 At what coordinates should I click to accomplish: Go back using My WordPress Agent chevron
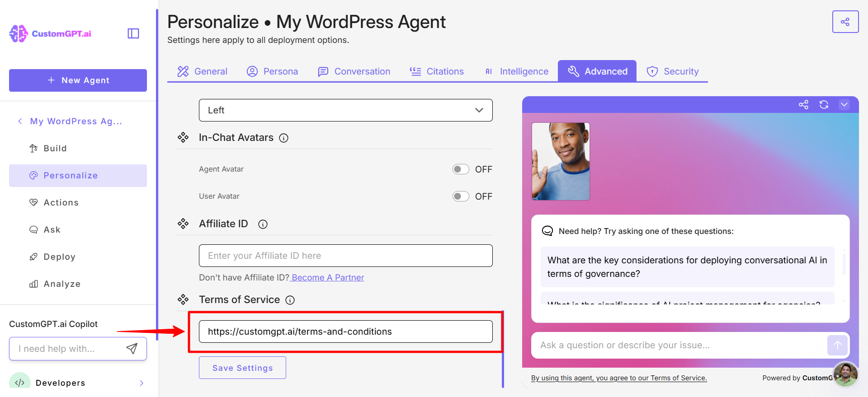(20, 121)
